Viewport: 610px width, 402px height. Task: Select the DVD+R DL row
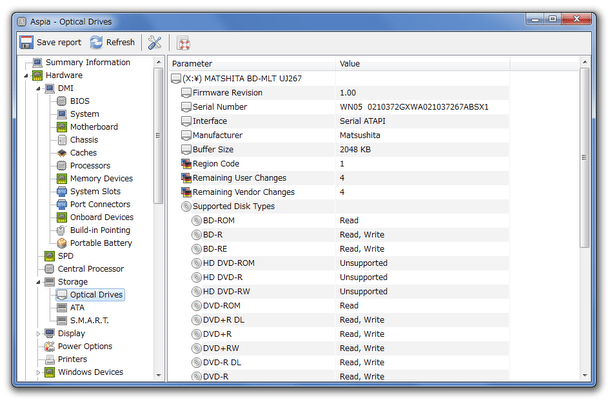click(x=339, y=320)
